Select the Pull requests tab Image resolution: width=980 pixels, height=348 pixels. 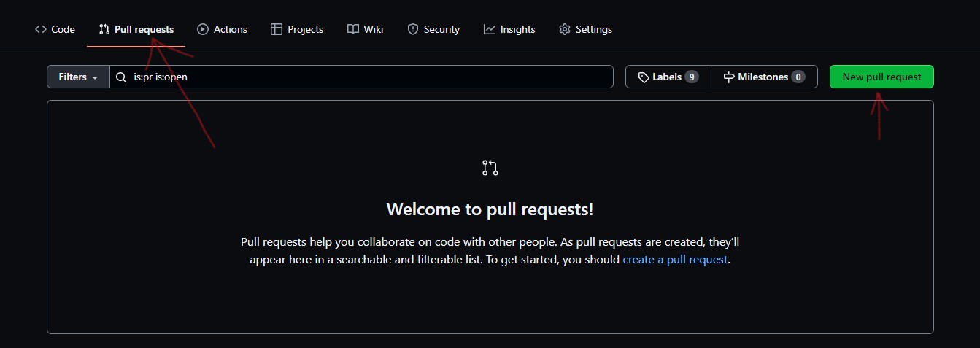coord(136,29)
